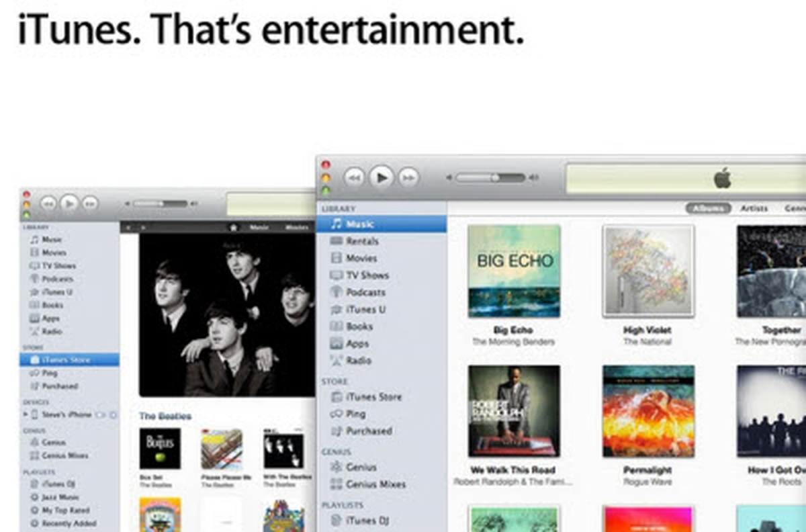Viewport: 806px width, 532px height.
Task: Open the High Violet album cover
Action: pos(648,271)
